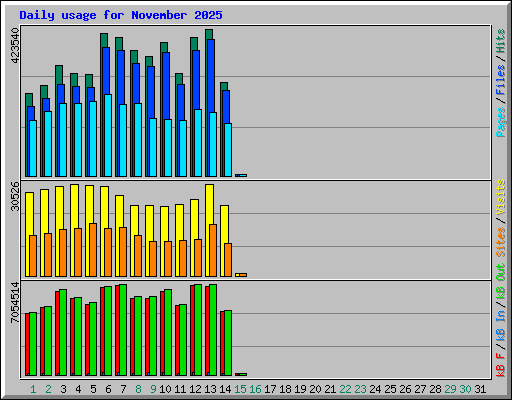Click day 6 on the x-axis
The height and width of the screenshot is (400, 512).
(x=108, y=389)
